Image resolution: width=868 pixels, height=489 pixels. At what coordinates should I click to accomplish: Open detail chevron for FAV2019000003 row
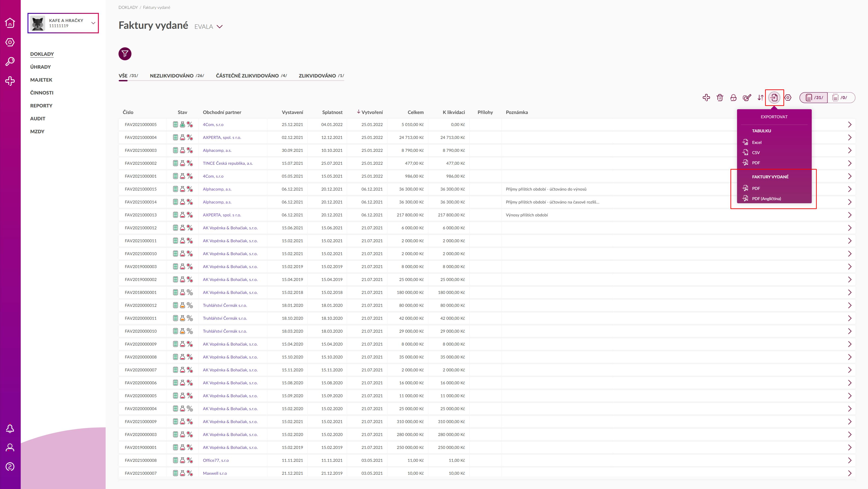tap(849, 266)
